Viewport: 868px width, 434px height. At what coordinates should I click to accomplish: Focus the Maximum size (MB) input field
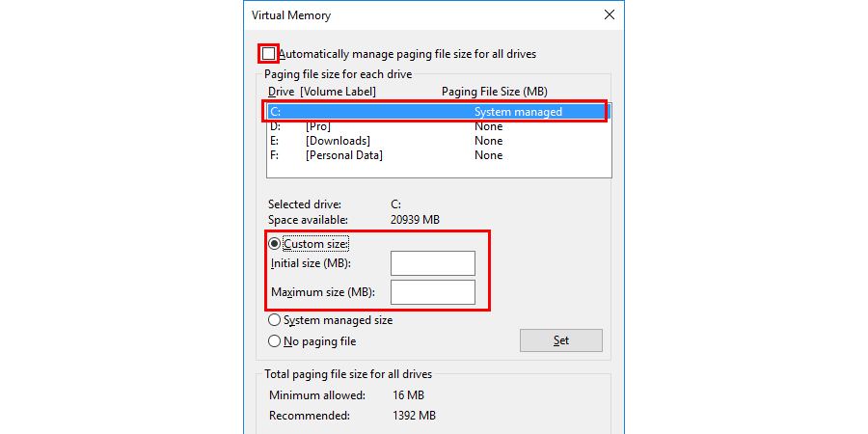[x=432, y=292]
